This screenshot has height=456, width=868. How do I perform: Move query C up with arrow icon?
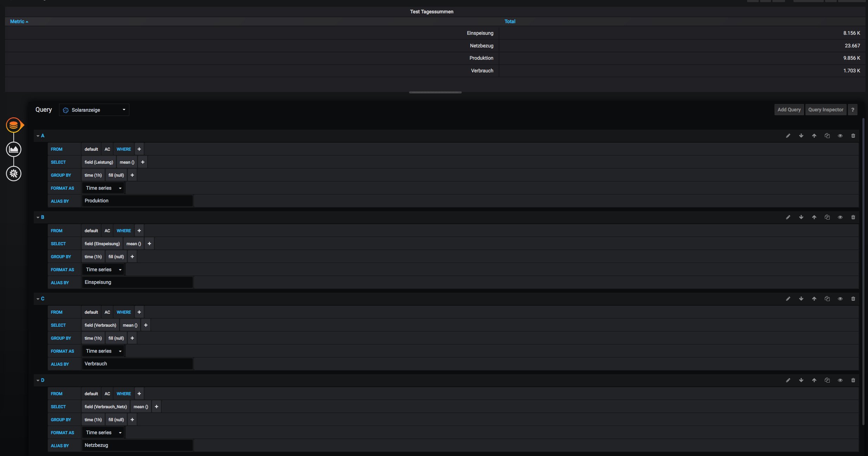pyautogui.click(x=814, y=299)
